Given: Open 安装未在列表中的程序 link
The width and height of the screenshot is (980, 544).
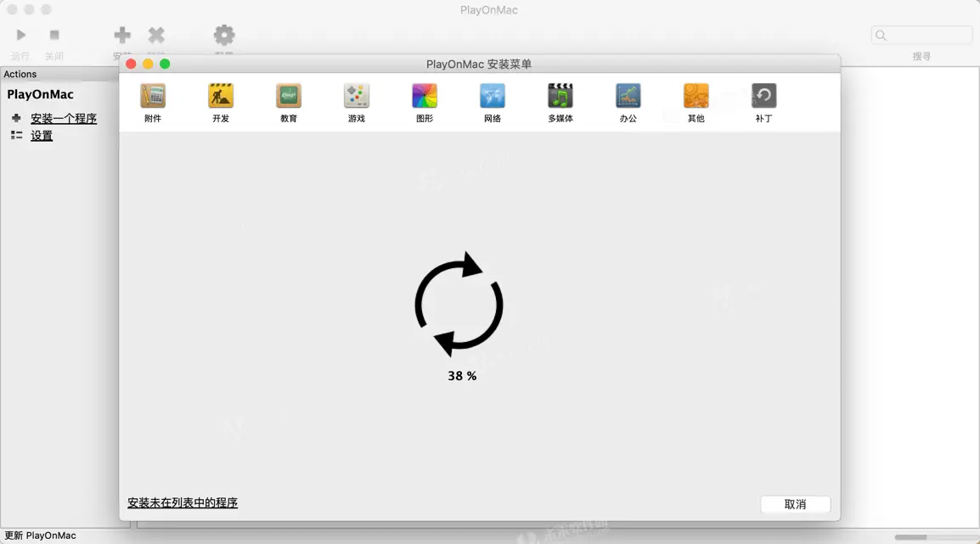Looking at the screenshot, I should pyautogui.click(x=183, y=502).
